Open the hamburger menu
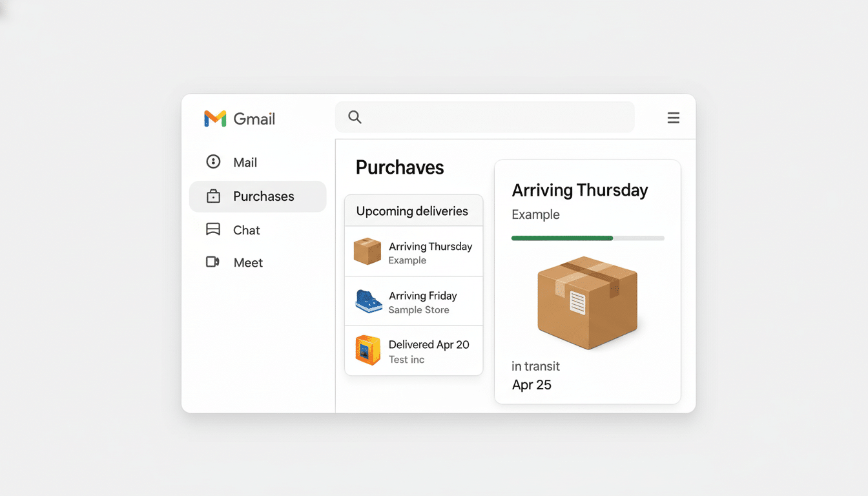This screenshot has width=868, height=496. pos(674,118)
